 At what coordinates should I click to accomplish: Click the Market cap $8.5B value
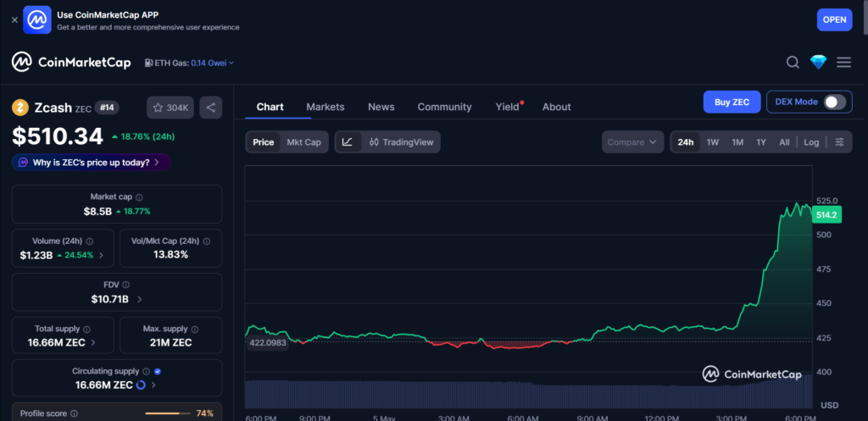(x=98, y=211)
